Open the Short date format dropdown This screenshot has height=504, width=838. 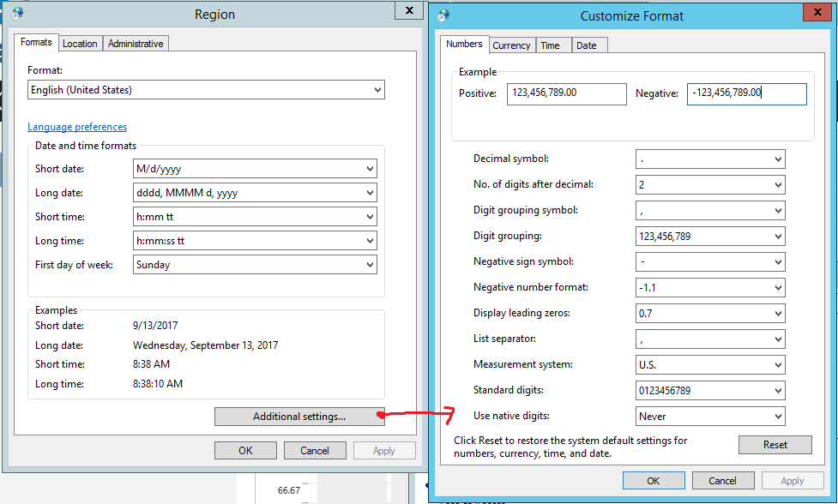255,169
